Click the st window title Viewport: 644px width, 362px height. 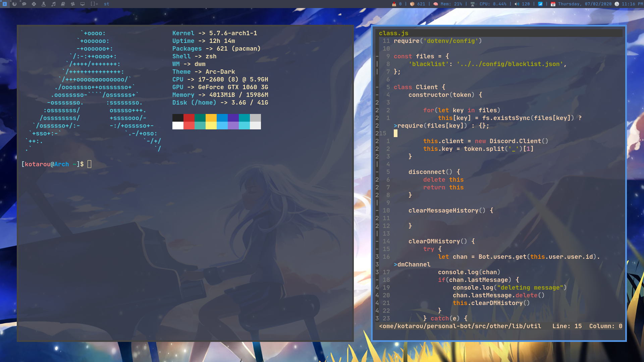coord(107,4)
